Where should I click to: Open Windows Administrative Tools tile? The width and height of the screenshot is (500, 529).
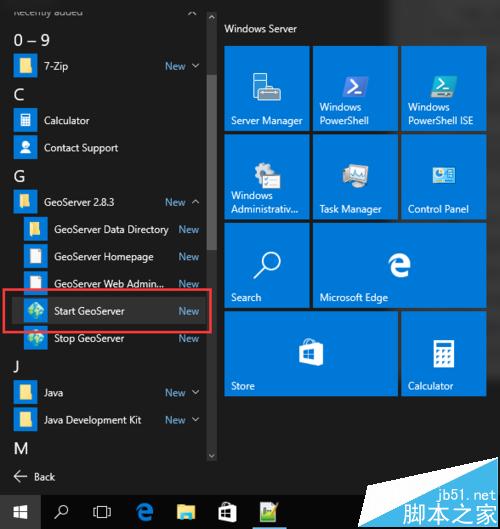coord(267,177)
